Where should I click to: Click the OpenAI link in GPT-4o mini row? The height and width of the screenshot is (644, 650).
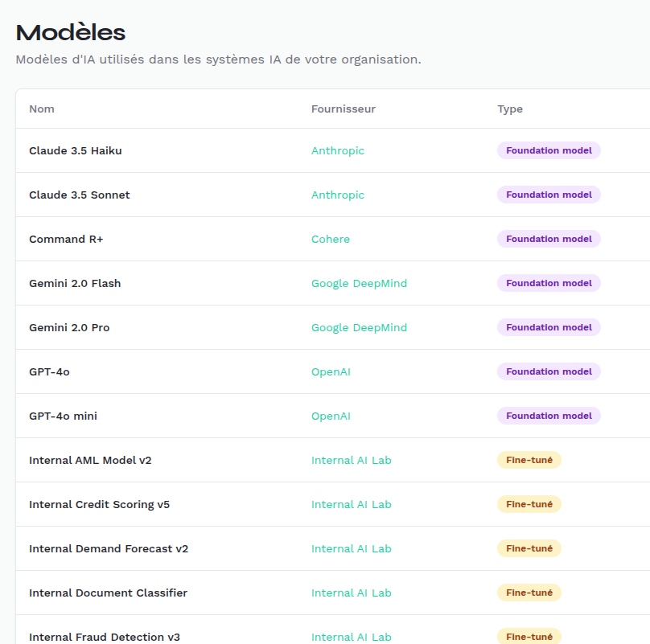coord(331,416)
